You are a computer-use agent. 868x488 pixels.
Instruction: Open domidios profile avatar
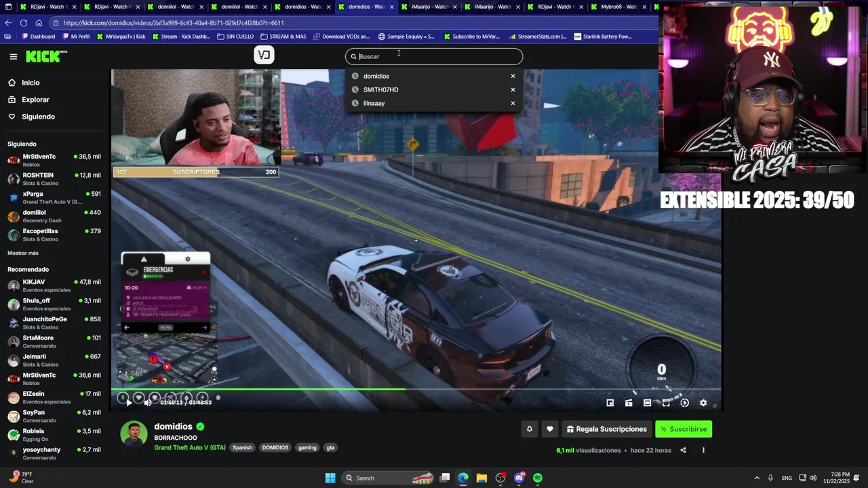point(134,434)
